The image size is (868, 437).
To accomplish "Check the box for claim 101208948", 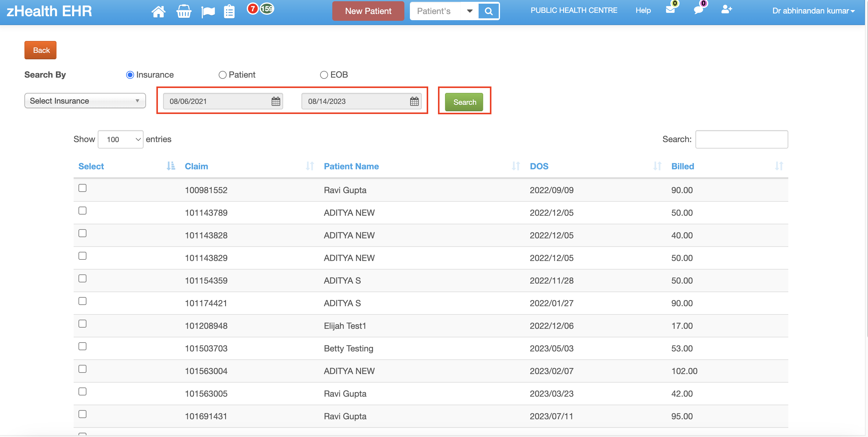I will pyautogui.click(x=82, y=323).
